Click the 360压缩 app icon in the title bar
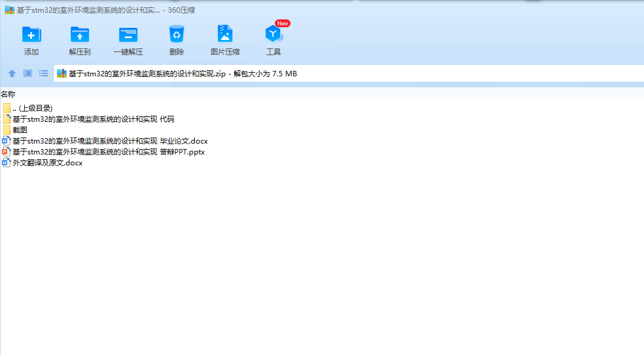Screen dimensions: 644x355 [x=10, y=10]
